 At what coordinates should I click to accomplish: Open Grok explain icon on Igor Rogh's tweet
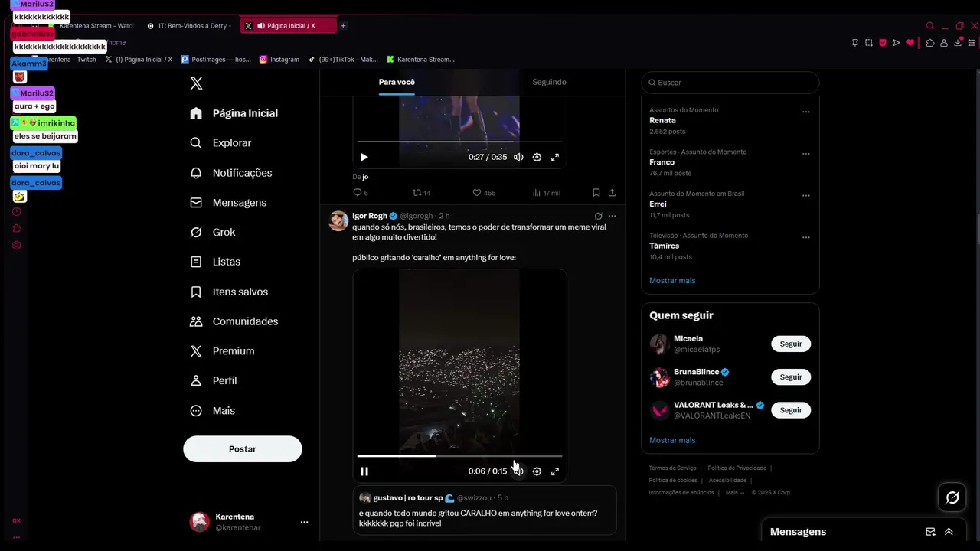coord(599,216)
